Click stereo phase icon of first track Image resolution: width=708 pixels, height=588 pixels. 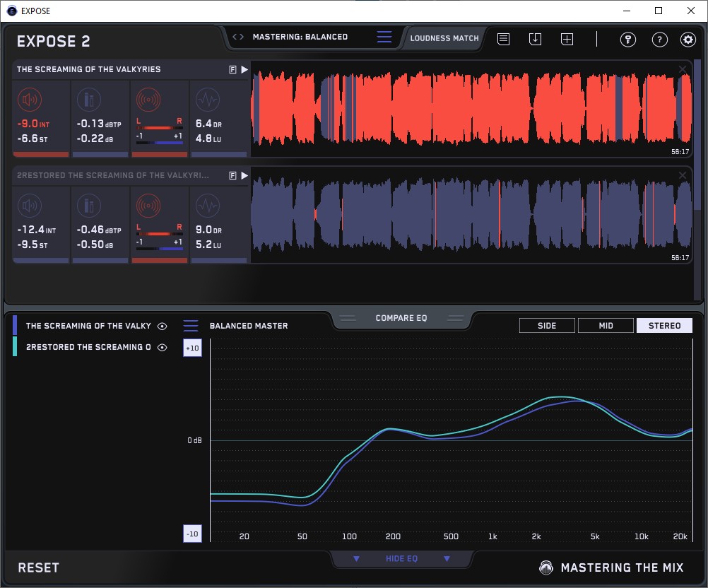[x=148, y=100]
